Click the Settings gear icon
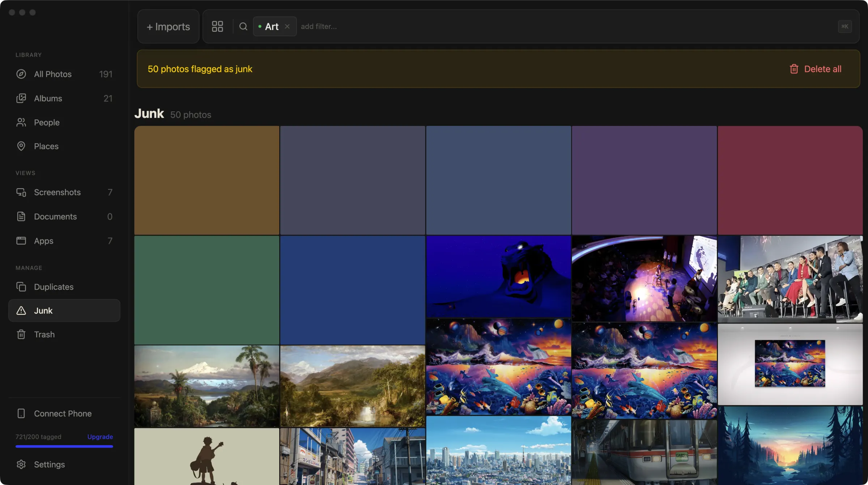Image resolution: width=868 pixels, height=485 pixels. pos(21,464)
